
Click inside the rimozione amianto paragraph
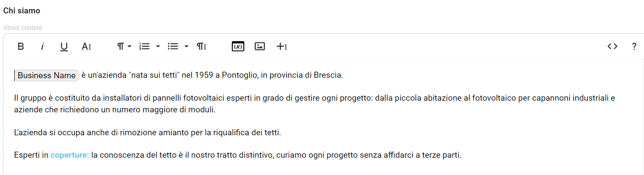coord(147,132)
